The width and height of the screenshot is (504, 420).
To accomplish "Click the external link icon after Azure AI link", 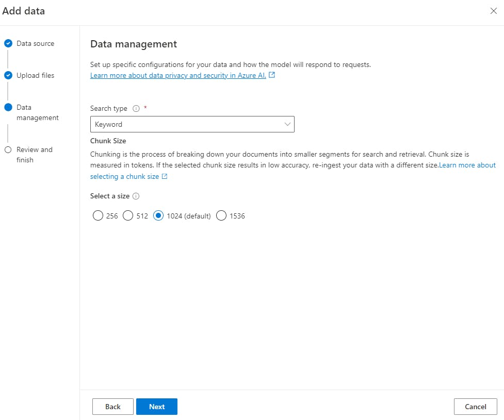I will point(272,75).
